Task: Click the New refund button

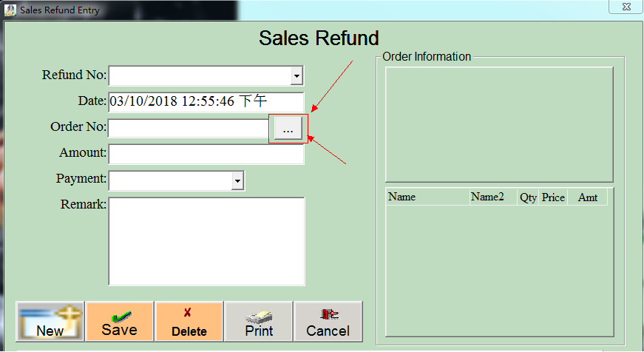Action: [x=50, y=322]
